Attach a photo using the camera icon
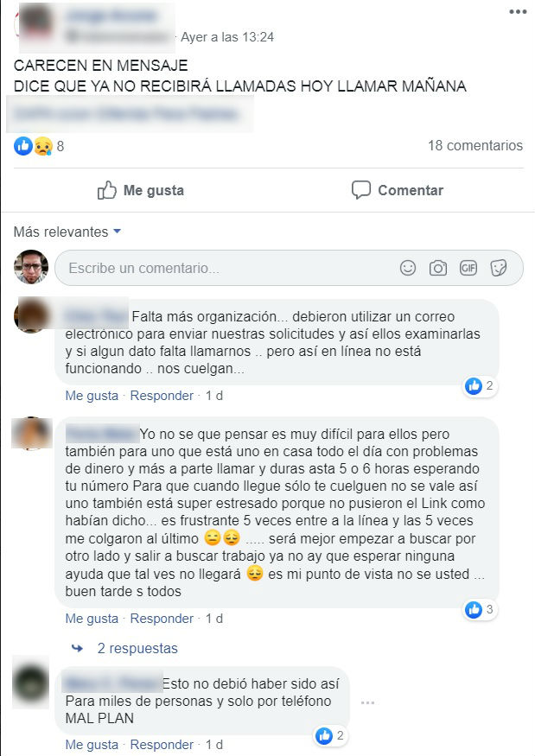The height and width of the screenshot is (756, 535). [x=437, y=268]
